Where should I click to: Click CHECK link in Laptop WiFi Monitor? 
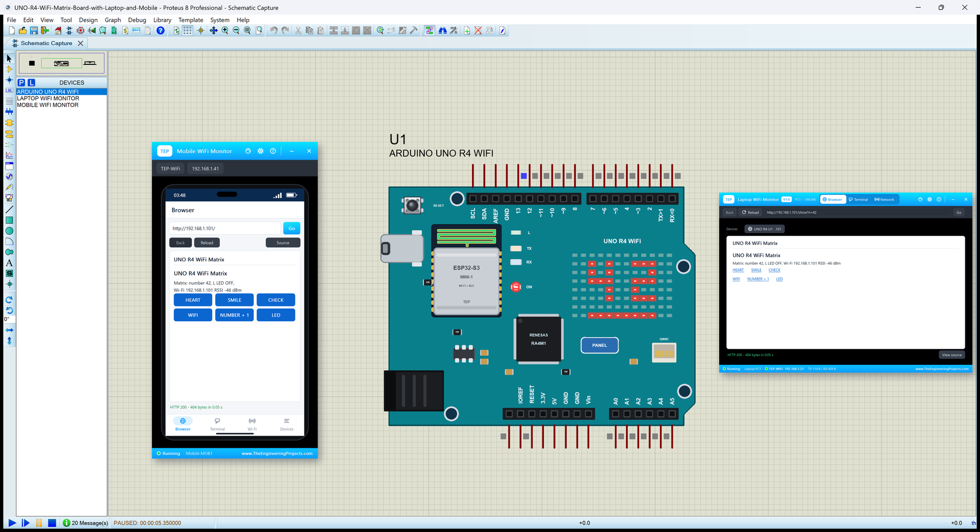[x=774, y=270]
